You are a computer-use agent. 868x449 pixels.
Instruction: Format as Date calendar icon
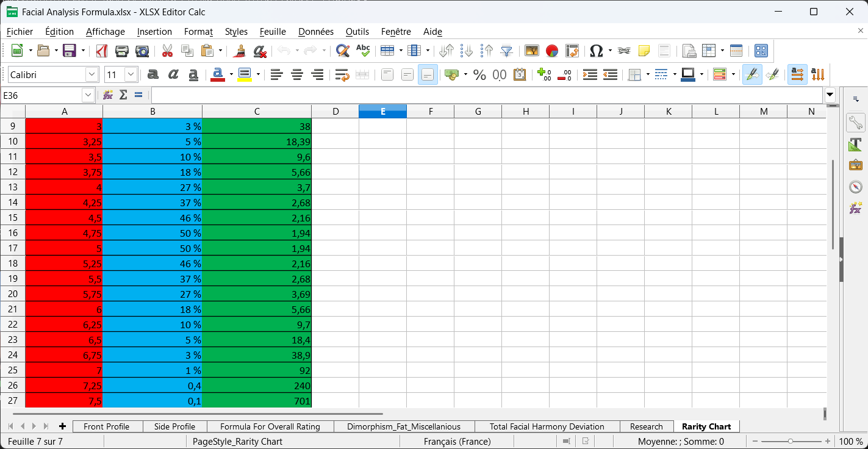tap(520, 74)
